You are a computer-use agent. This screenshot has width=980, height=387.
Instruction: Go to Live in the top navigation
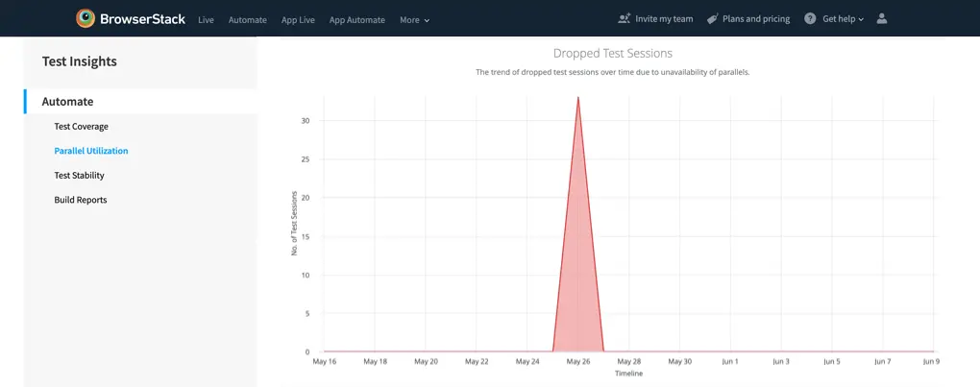[x=206, y=19]
